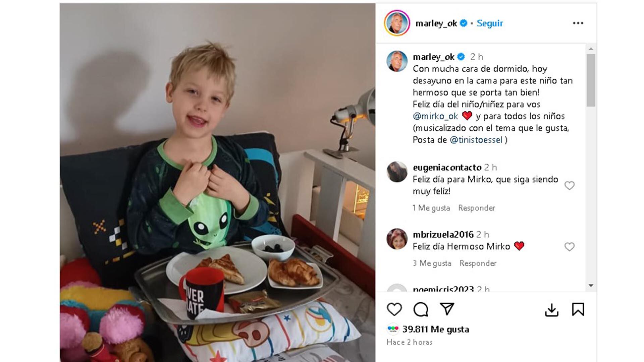644x362 pixels.
Task: Like mbrizuela2016's comment with the heart
Action: tap(569, 247)
